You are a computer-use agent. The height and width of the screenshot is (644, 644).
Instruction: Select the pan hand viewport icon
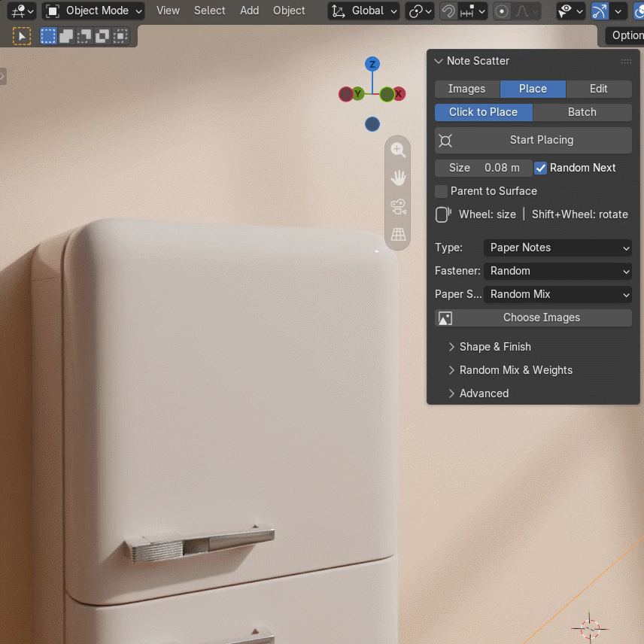point(397,178)
